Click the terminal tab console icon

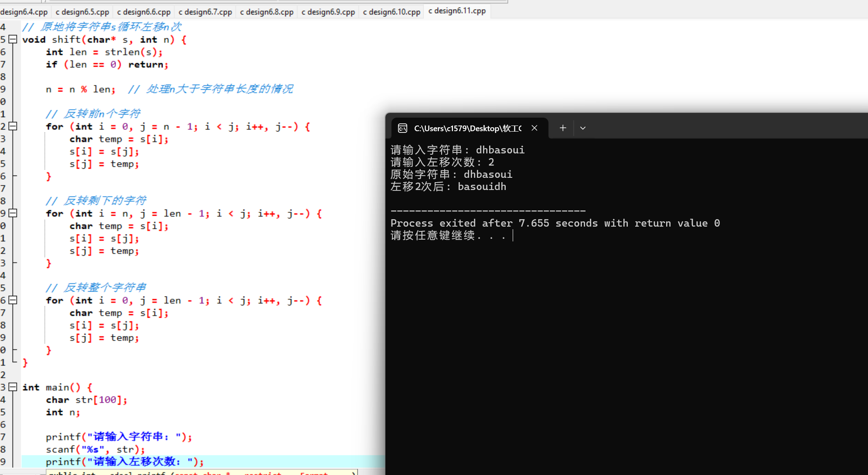tap(403, 128)
